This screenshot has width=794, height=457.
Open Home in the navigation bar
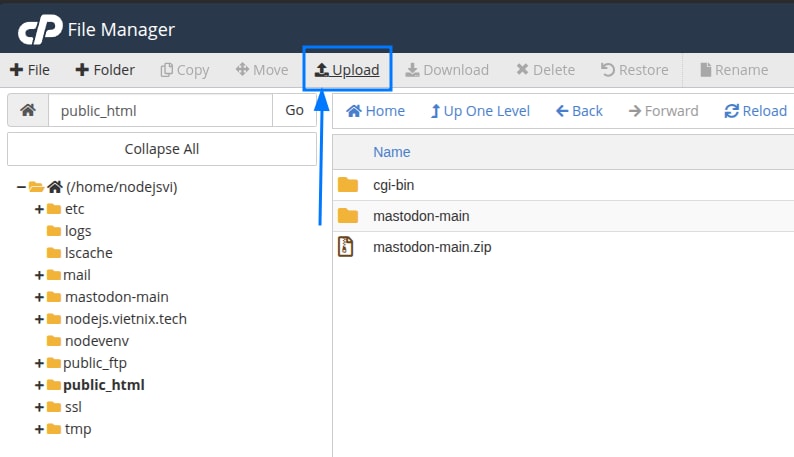(375, 111)
